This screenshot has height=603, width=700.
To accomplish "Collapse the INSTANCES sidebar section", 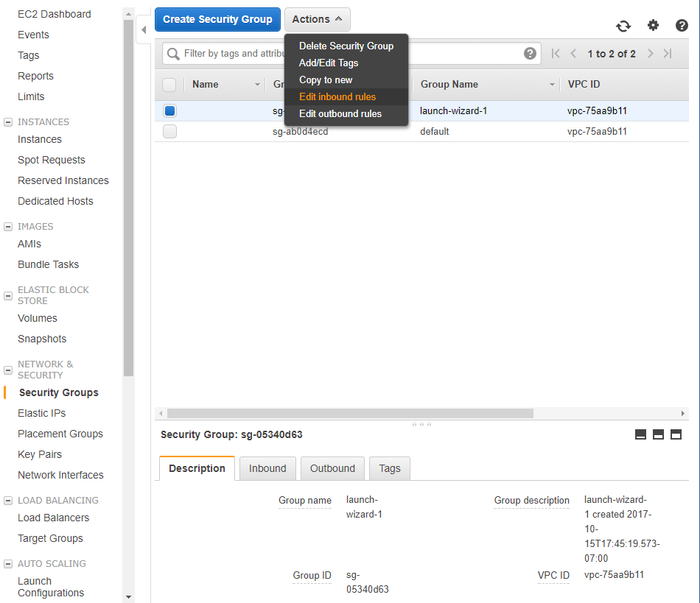I will (8, 121).
